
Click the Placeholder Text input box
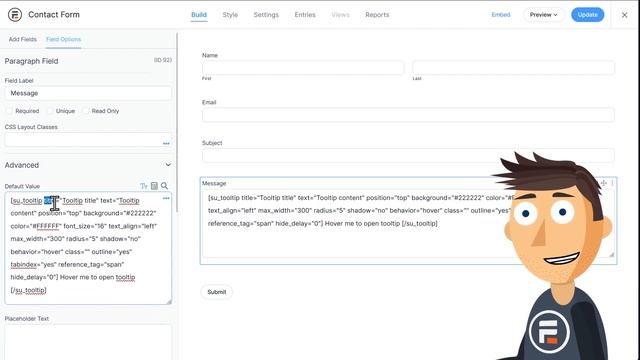click(x=88, y=342)
